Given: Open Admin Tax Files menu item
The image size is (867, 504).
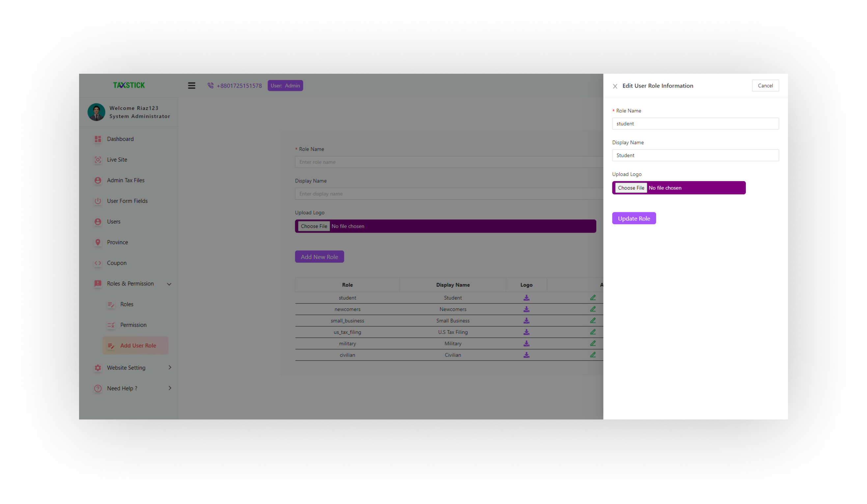Looking at the screenshot, I should coord(126,180).
